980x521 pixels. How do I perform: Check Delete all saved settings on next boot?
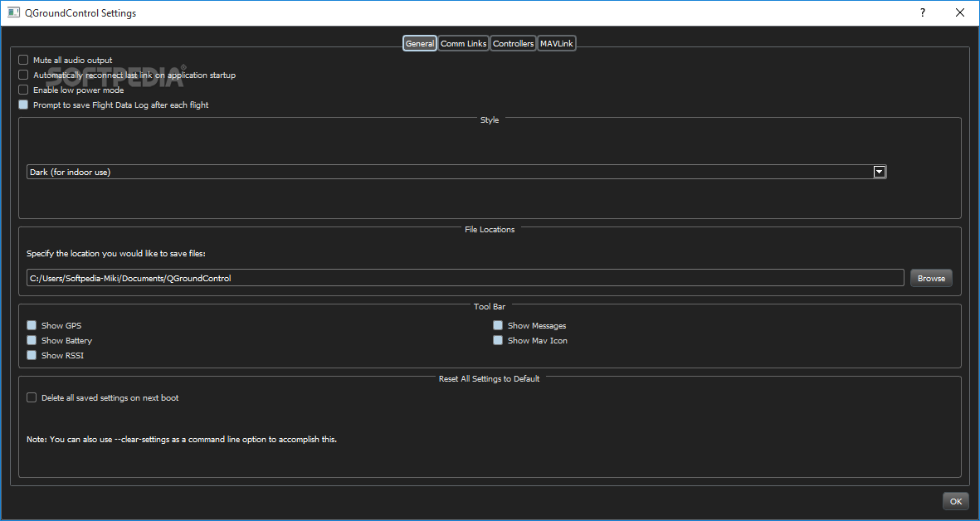coord(32,398)
